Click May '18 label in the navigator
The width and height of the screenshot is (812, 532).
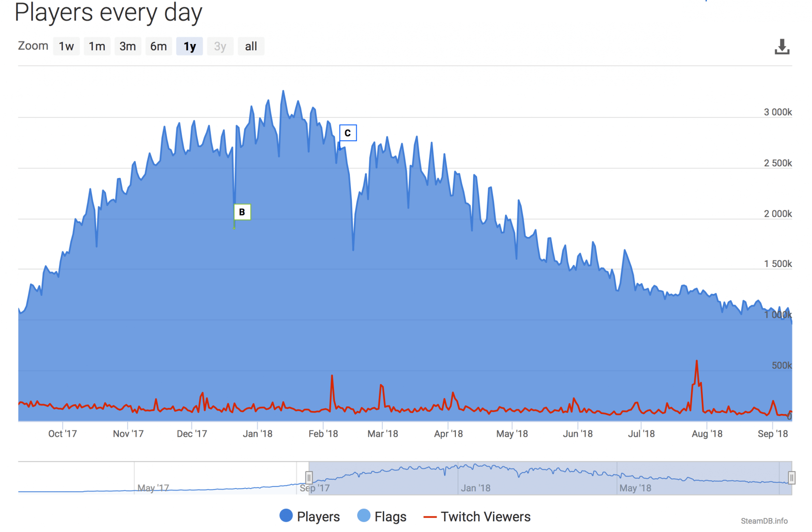tap(635, 488)
